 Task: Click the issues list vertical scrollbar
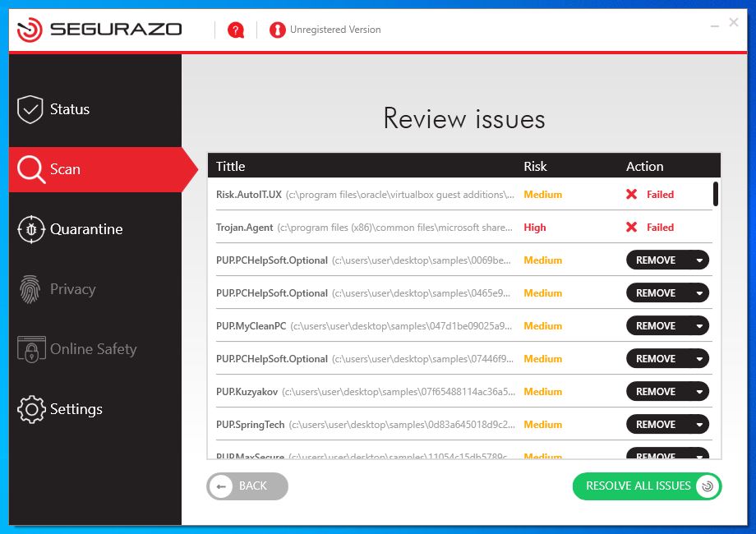[x=716, y=194]
